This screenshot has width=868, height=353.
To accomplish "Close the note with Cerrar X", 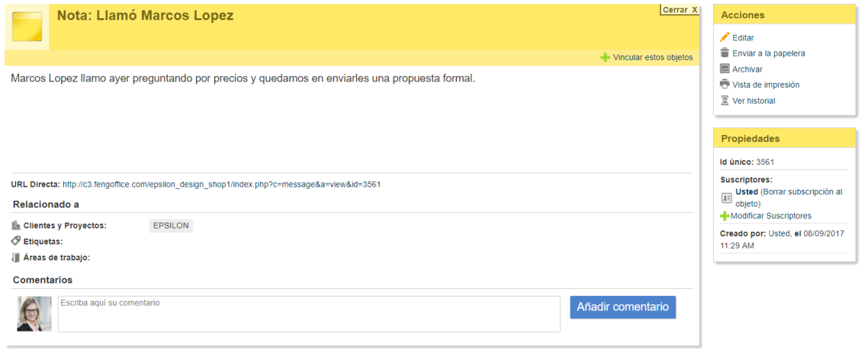I will (x=680, y=10).
